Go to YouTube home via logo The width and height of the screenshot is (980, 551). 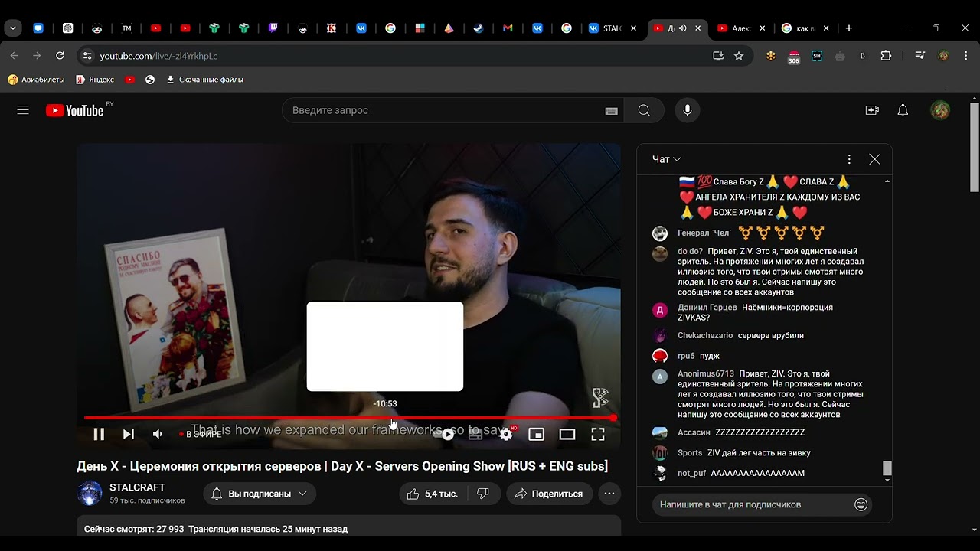(74, 110)
